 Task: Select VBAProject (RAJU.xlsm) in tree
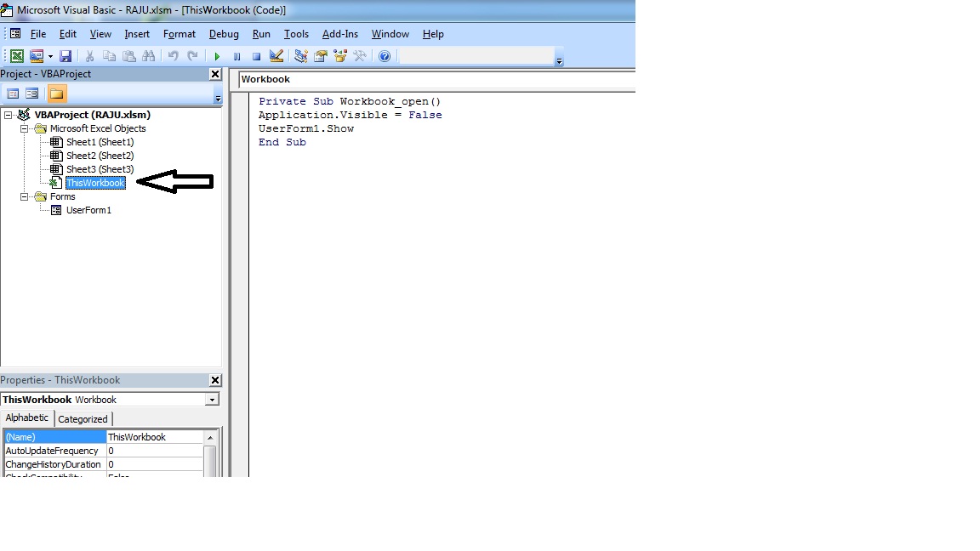pos(93,115)
